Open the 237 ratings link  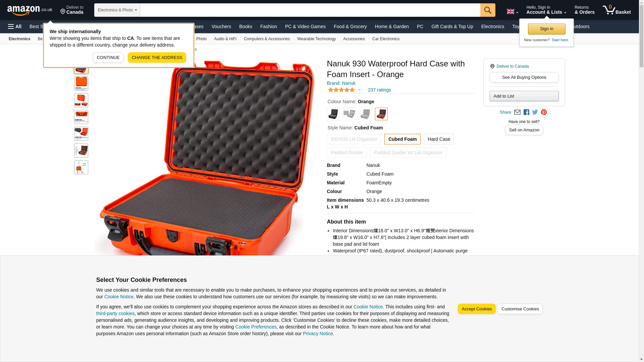click(x=379, y=90)
